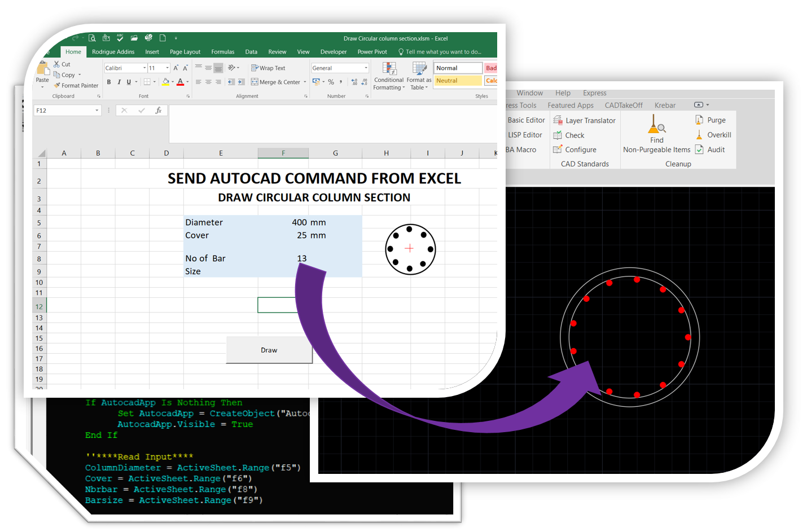Screen dimensions: 807x532
Task: Click Overkill icon in AutoCAD Cleanup
Action: 699,134
